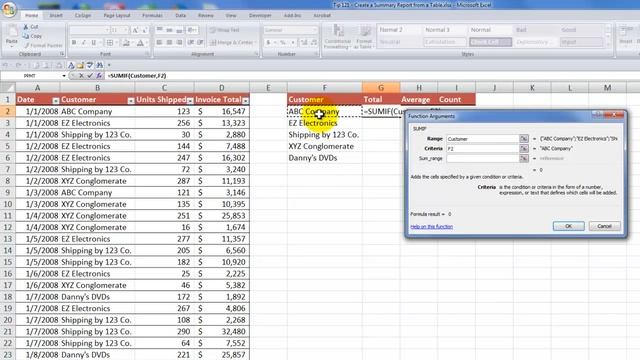Open the Fill Color bucket swatch
Screen dimensions: 640x360
[x=126, y=42]
